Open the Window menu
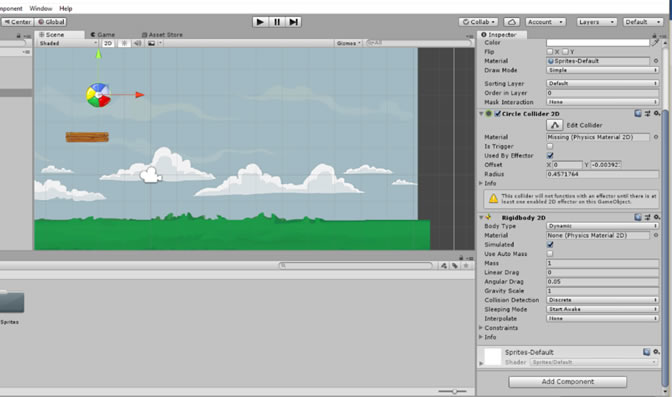This screenshot has width=672, height=397. tap(41, 9)
